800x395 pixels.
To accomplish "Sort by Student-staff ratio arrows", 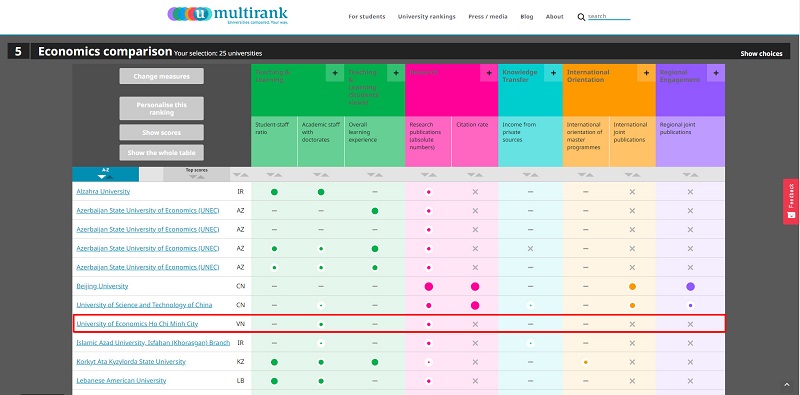I will click(x=274, y=175).
